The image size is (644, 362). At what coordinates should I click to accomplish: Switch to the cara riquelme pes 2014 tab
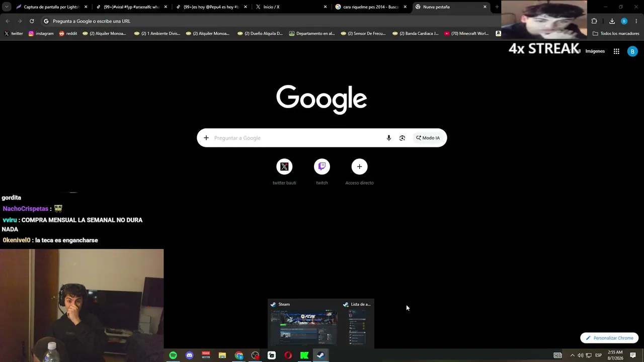371,7
